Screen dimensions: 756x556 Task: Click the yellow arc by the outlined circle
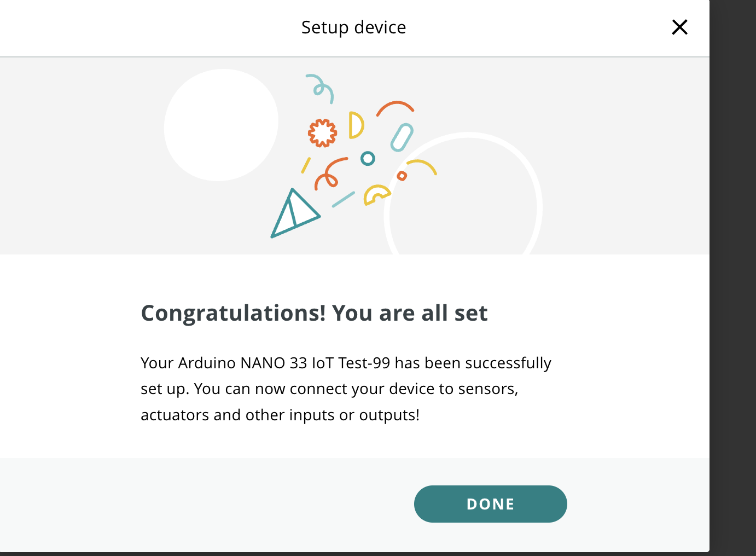[x=421, y=166]
